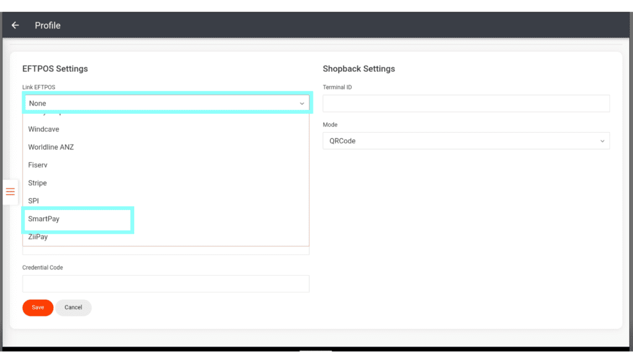The height and width of the screenshot is (364, 633).
Task: Select Windcave from the EFTPOS list
Action: point(43,129)
